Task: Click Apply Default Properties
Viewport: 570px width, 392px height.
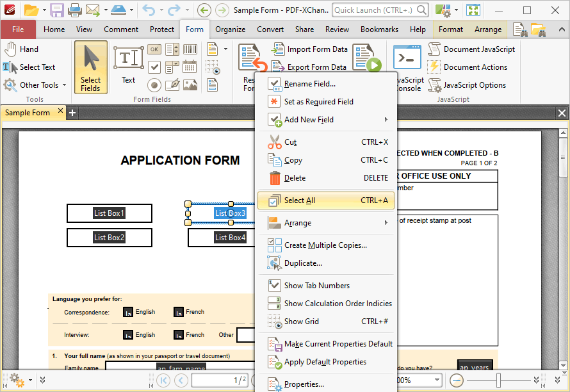Action: pyautogui.click(x=326, y=362)
